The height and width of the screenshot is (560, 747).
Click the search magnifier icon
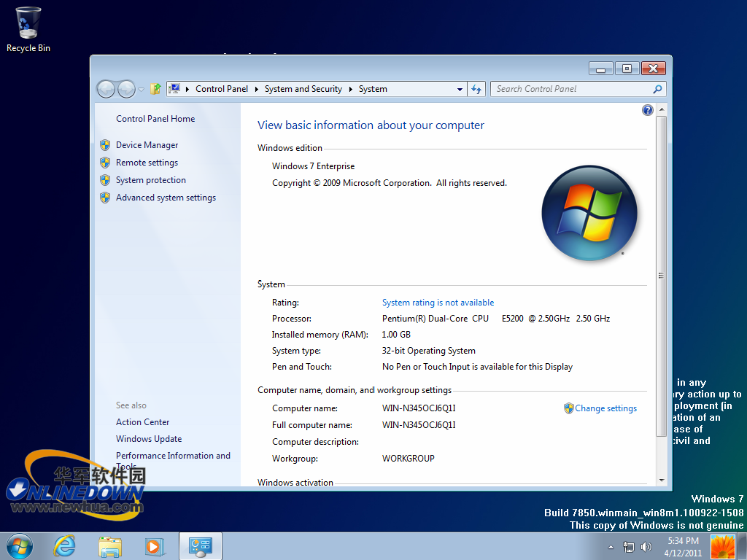click(657, 89)
